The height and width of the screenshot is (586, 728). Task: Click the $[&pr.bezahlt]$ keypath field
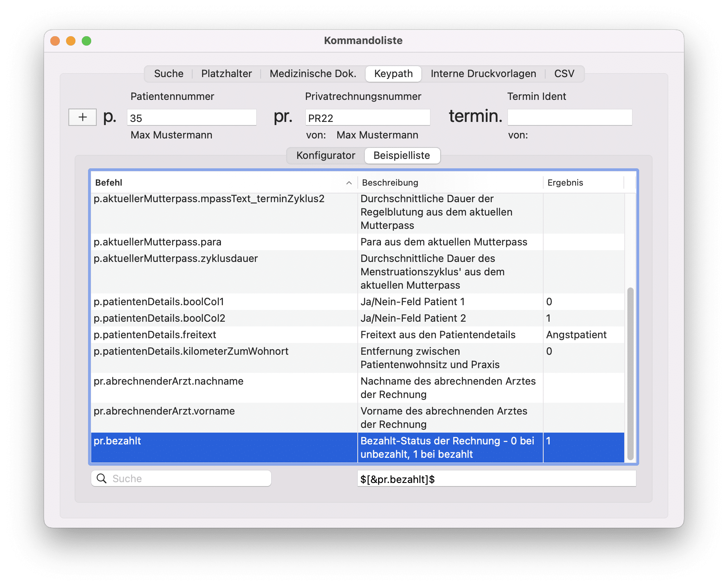point(496,479)
